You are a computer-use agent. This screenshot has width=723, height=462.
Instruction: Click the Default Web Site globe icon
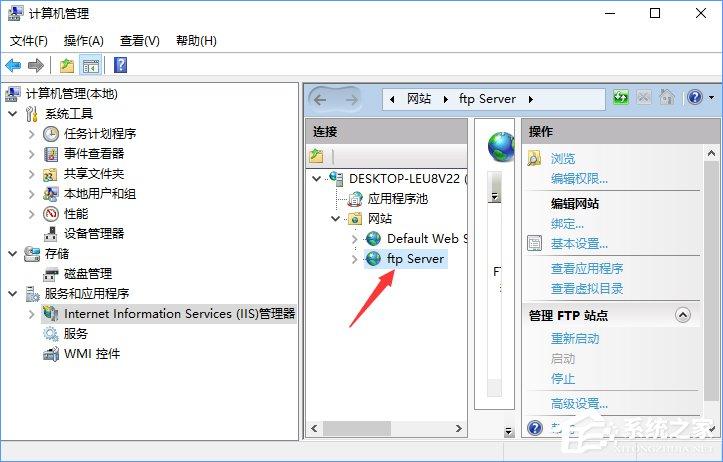pos(373,239)
